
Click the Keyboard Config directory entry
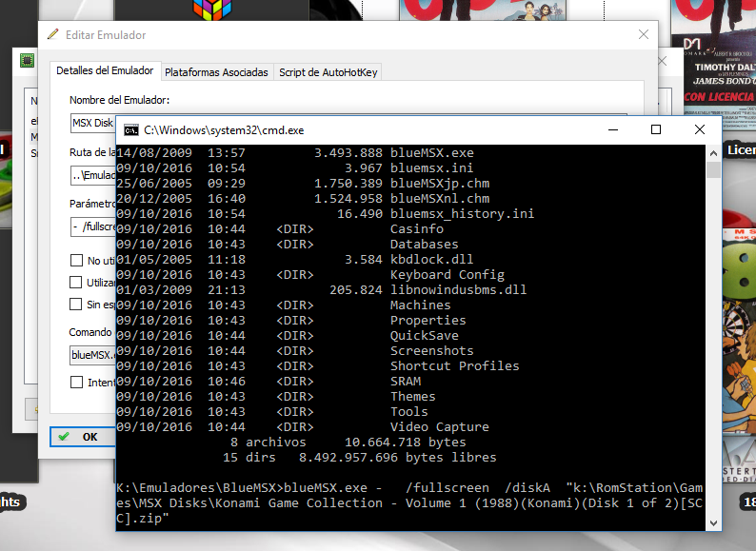click(447, 275)
